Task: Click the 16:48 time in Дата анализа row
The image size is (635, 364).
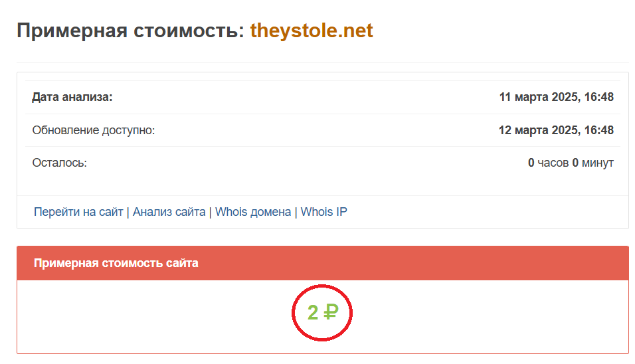Action: pyautogui.click(x=598, y=98)
